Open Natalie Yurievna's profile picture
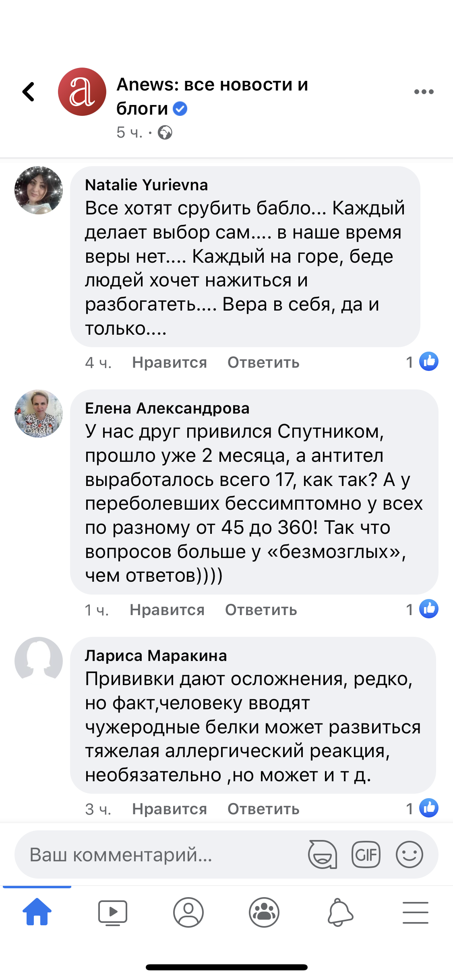 (x=39, y=190)
